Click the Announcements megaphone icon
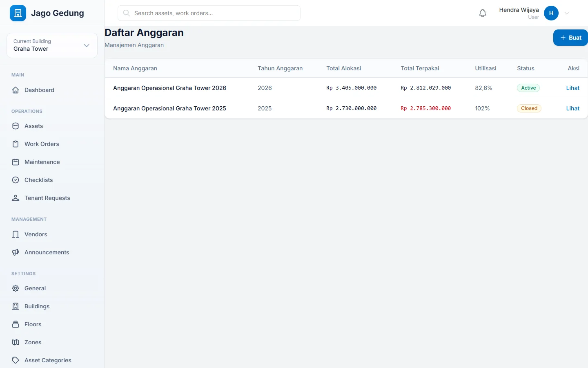This screenshot has height=368, width=588. tap(16, 252)
